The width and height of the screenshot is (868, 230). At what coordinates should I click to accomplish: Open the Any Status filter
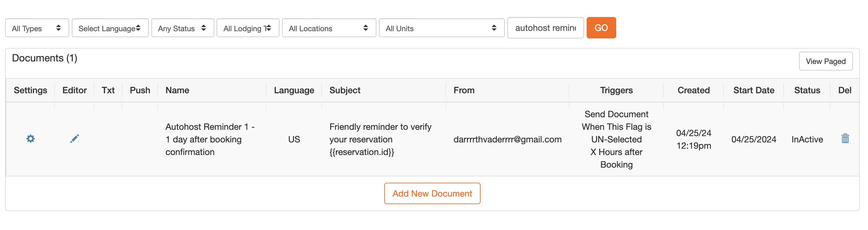pyautogui.click(x=183, y=28)
